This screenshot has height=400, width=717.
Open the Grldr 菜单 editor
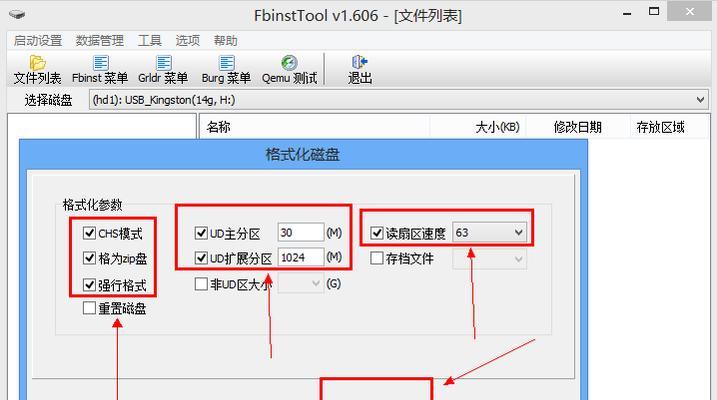(x=163, y=70)
